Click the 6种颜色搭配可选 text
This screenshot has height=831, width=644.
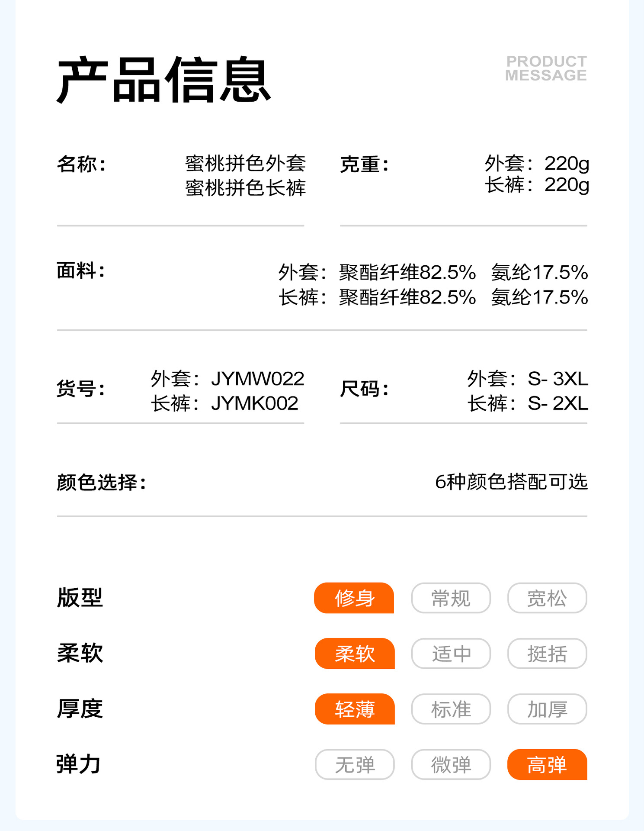[x=511, y=482]
